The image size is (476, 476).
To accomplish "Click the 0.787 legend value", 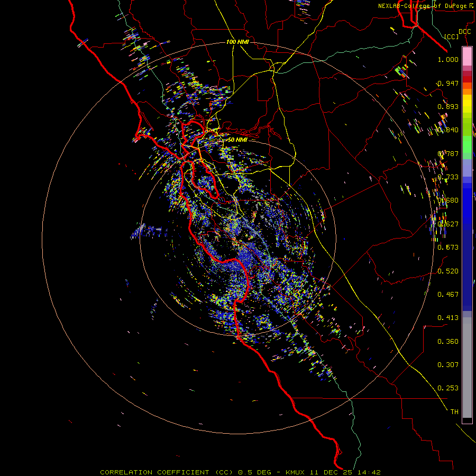I will coord(448,153).
